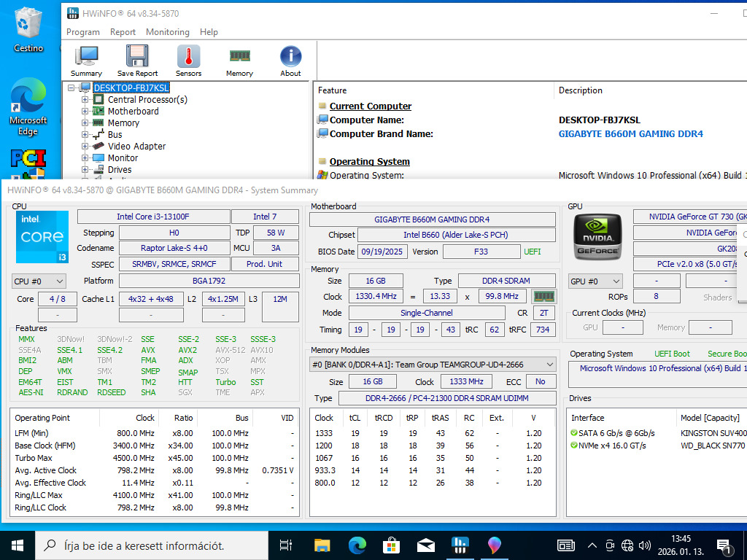Open Mail app from taskbar
The height and width of the screenshot is (560, 747).
(425, 545)
